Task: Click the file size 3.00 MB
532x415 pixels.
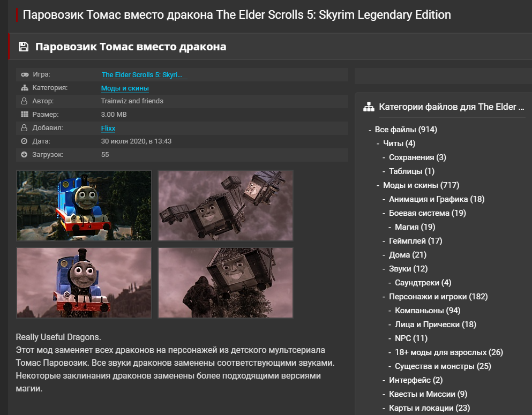Action: (x=114, y=115)
